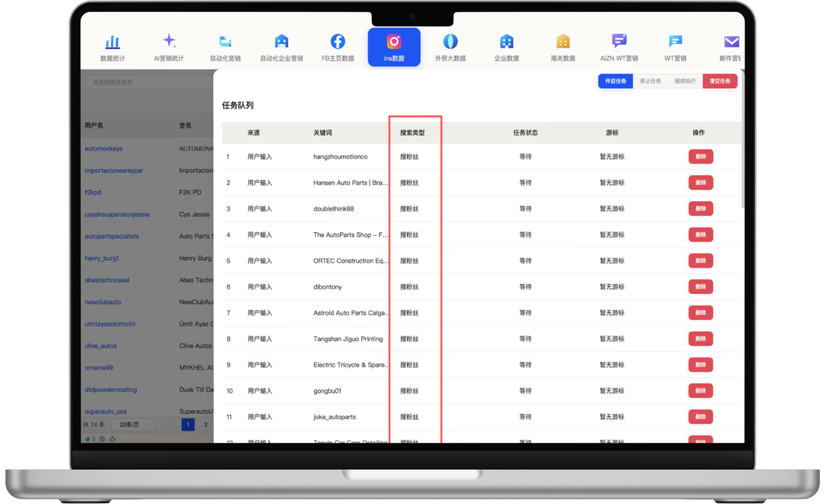Open the newclubauto user link
Image resolution: width=825 pixels, height=504 pixels.
click(103, 303)
